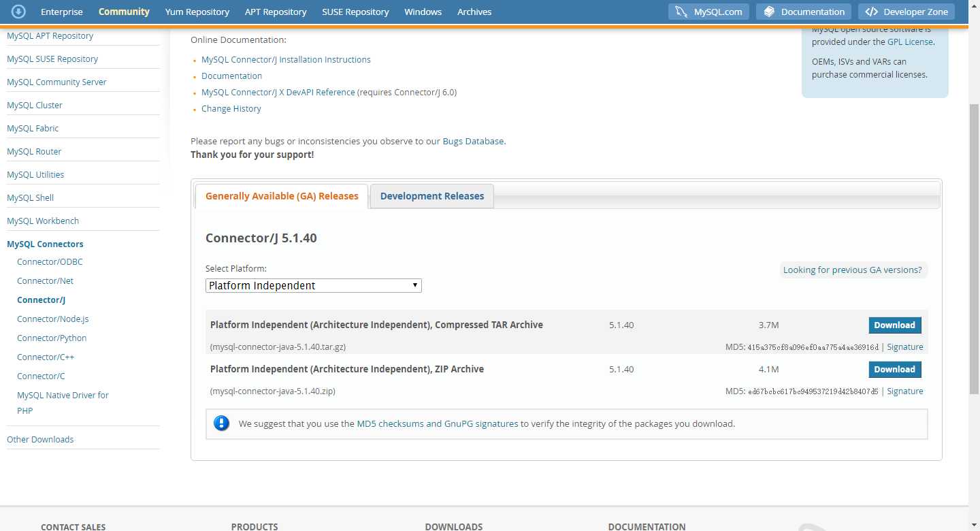Image resolution: width=980 pixels, height=531 pixels.
Task: Click the 4.1M file size
Action: click(768, 369)
